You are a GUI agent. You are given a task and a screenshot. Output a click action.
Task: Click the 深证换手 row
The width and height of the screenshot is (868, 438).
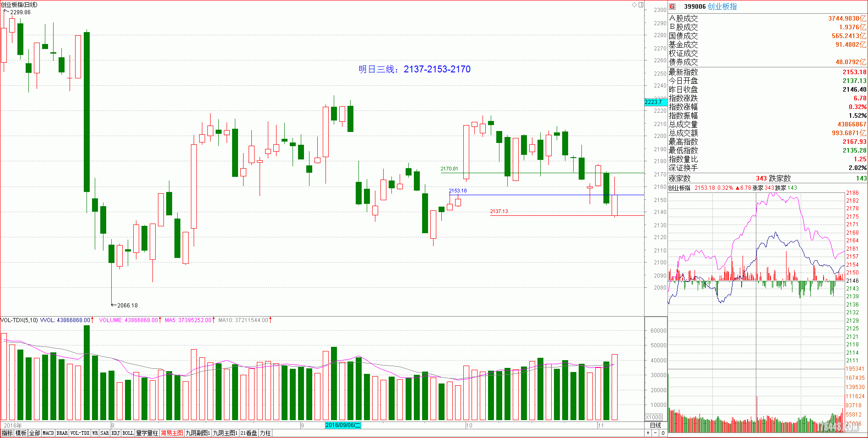[x=767, y=168]
